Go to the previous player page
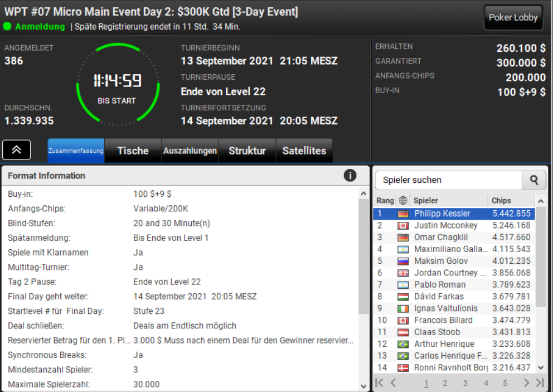Image resolution: width=553 pixels, height=392 pixels. point(394,383)
